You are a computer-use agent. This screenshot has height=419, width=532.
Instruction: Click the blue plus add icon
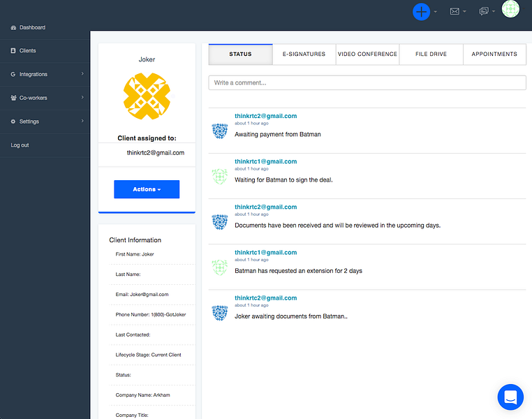(x=421, y=12)
